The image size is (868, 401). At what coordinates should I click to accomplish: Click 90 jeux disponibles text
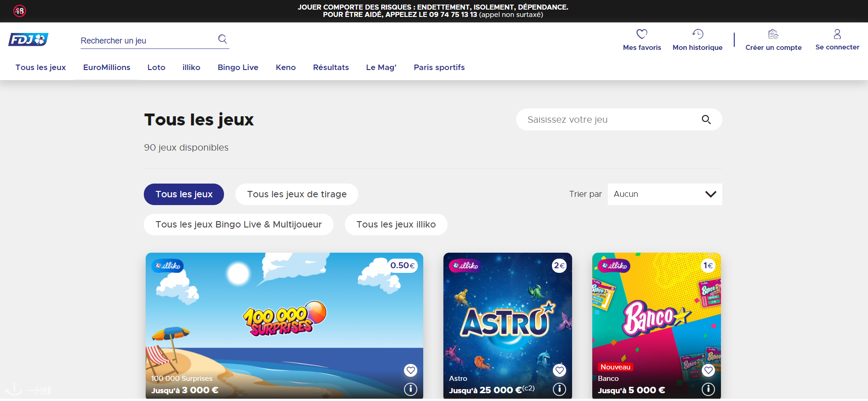click(x=186, y=147)
